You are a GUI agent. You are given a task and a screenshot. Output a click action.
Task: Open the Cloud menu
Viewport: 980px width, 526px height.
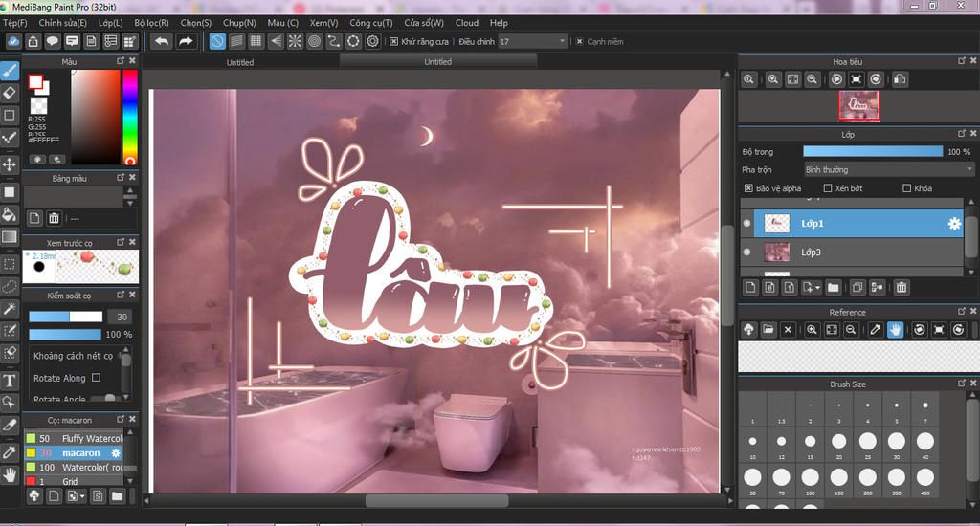466,23
